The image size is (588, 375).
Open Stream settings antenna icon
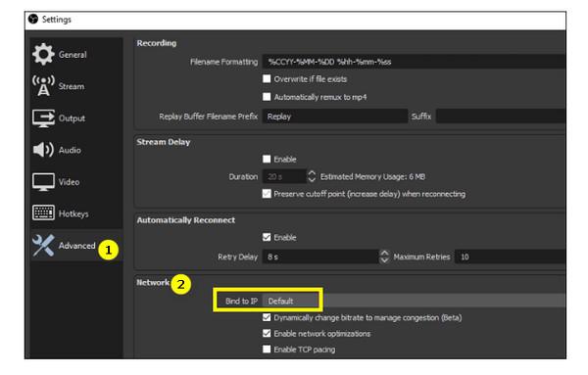(x=43, y=85)
